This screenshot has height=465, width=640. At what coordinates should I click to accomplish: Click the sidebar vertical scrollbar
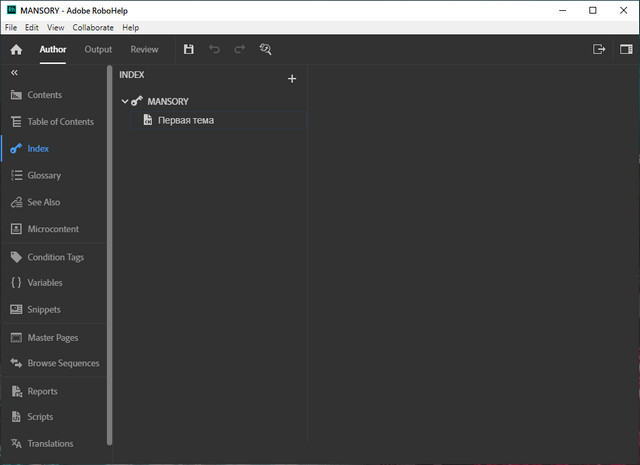109,255
